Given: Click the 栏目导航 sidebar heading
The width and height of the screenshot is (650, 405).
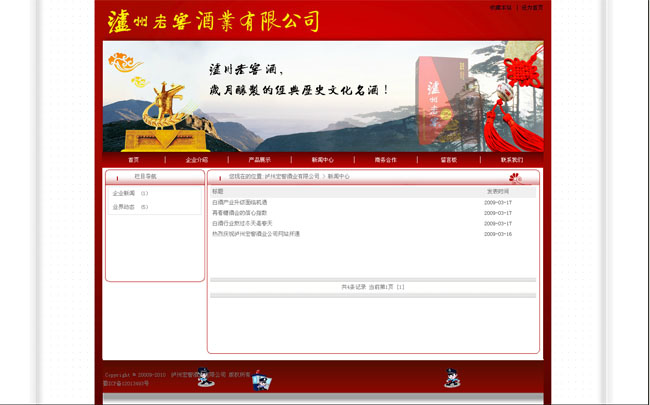Looking at the screenshot, I should pos(145,176).
